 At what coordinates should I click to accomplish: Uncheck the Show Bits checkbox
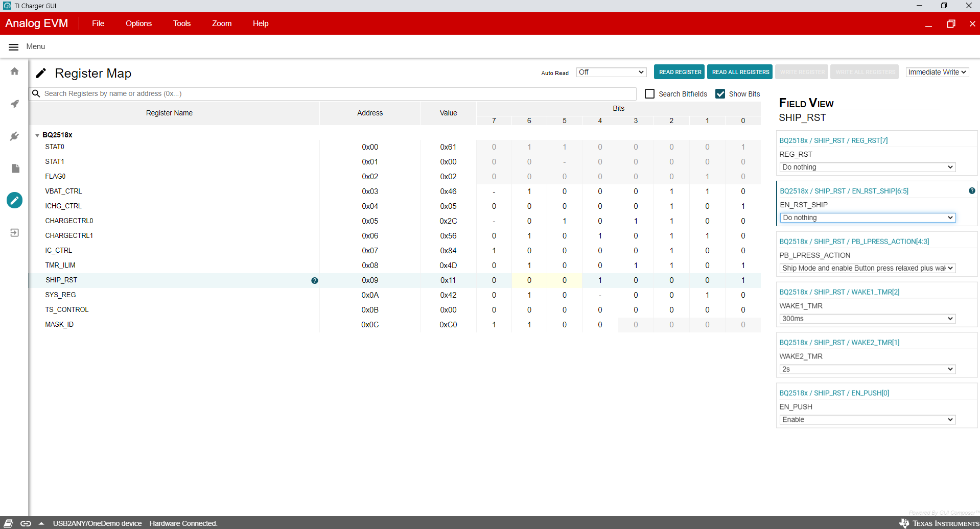pyautogui.click(x=720, y=94)
